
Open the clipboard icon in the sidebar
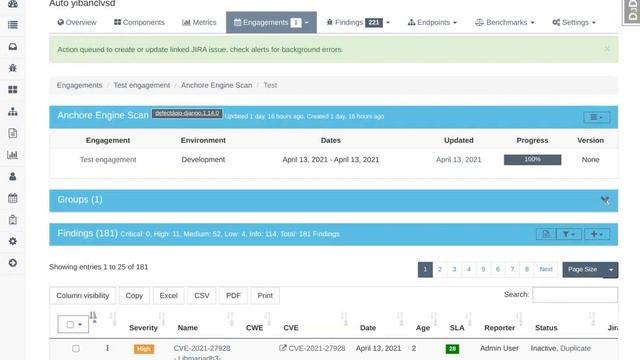pos(13,220)
